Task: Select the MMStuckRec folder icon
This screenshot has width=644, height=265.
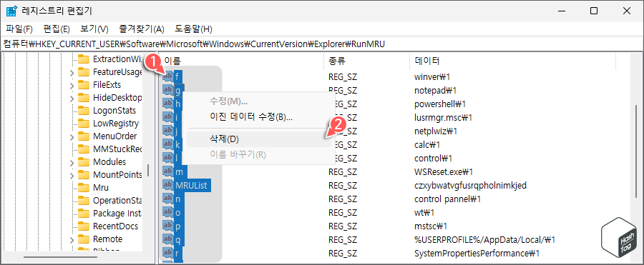Action: [84, 149]
